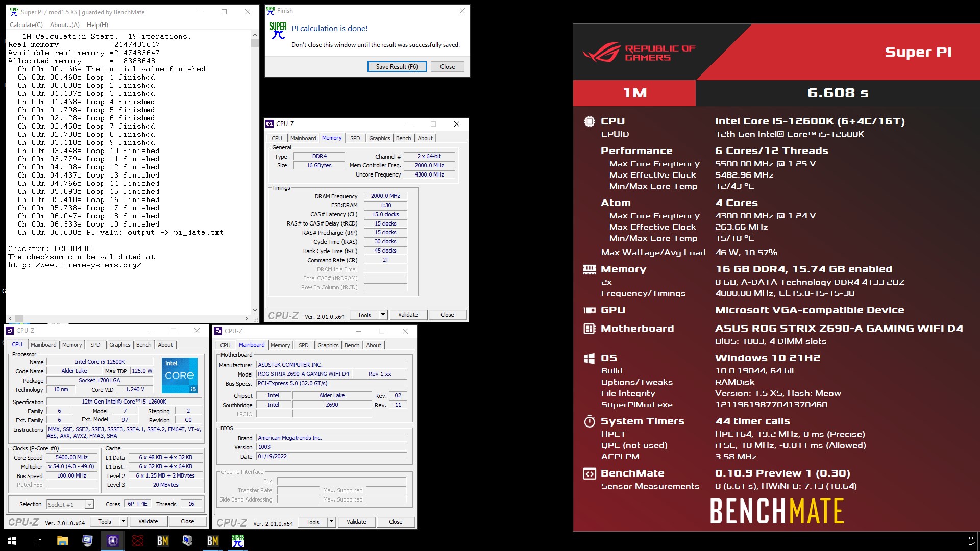The width and height of the screenshot is (980, 551).
Task: Click the Motherboard icon in BenchMate panel
Action: coord(590,329)
